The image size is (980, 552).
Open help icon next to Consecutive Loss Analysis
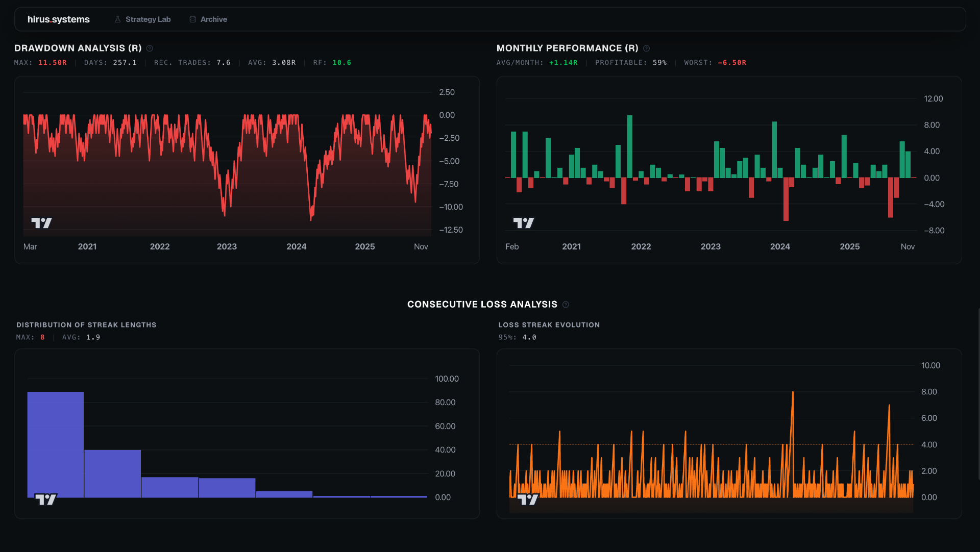[x=566, y=305]
